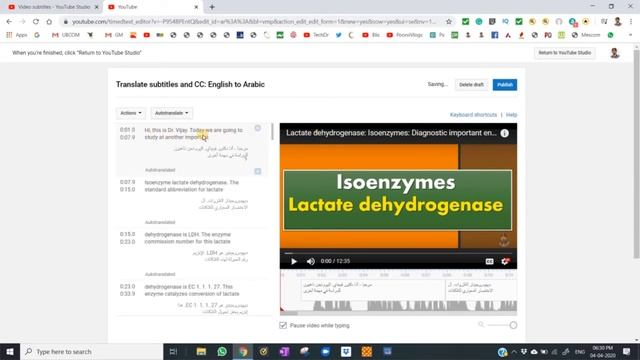
Task: Select subtitle line starting 0:07.9
Action: pos(192,186)
